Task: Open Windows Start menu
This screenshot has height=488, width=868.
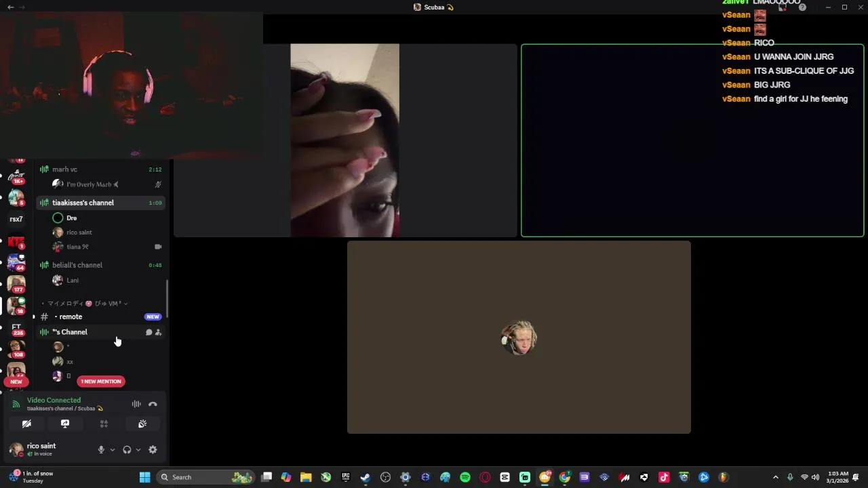Action: pyautogui.click(x=144, y=477)
